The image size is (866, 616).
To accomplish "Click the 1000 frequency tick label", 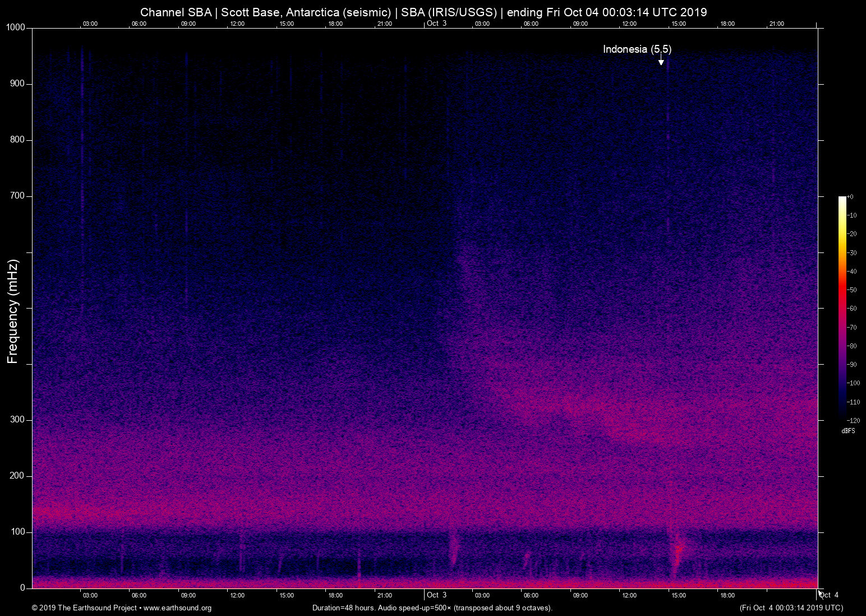I will tap(16, 27).
